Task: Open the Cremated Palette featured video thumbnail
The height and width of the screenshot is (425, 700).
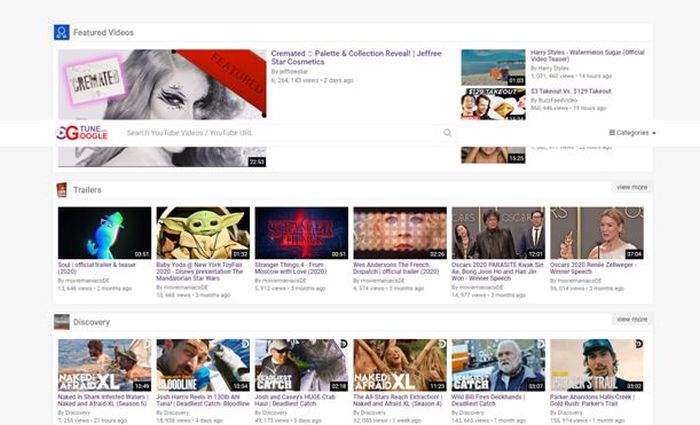Action: [x=161, y=84]
